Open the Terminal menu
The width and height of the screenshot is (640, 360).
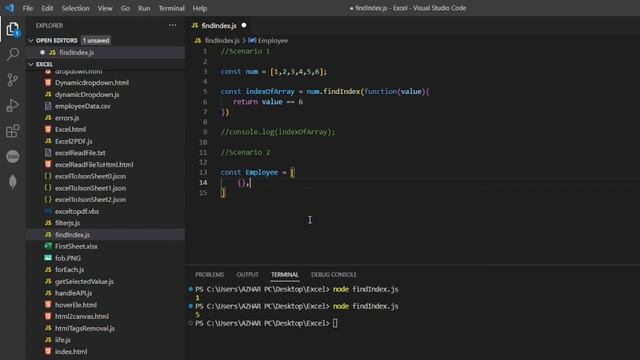[x=171, y=8]
